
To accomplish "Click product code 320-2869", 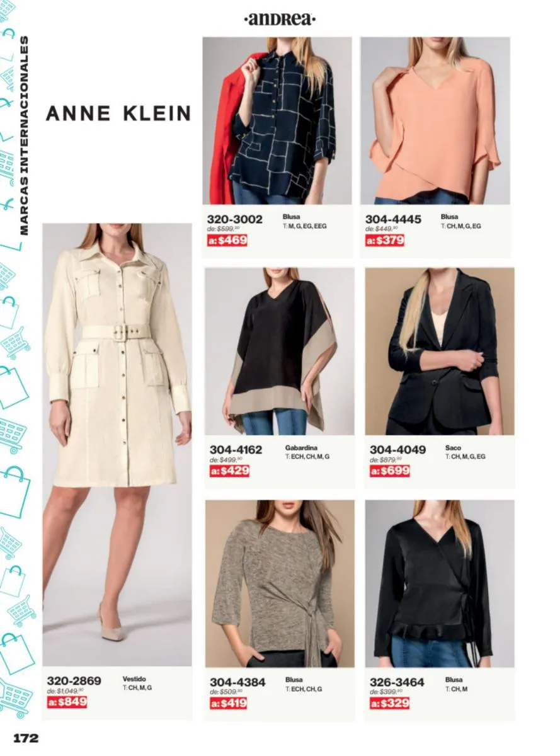I will point(74,681).
